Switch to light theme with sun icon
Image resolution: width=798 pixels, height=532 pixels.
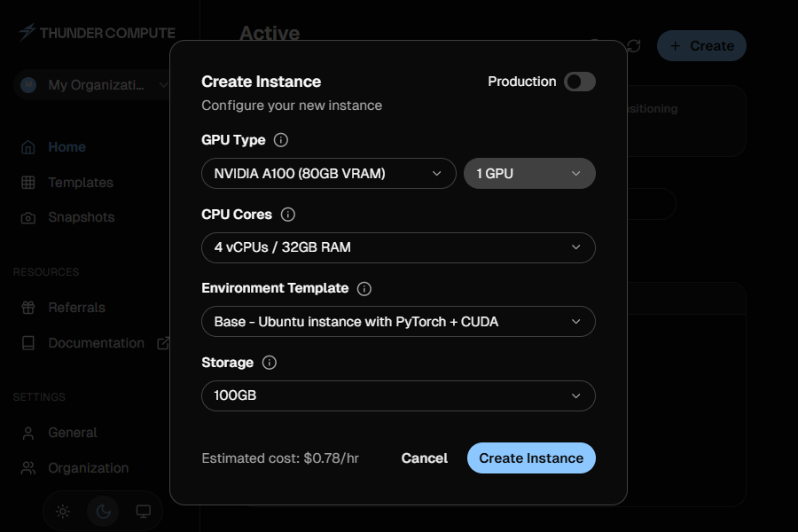[61, 511]
